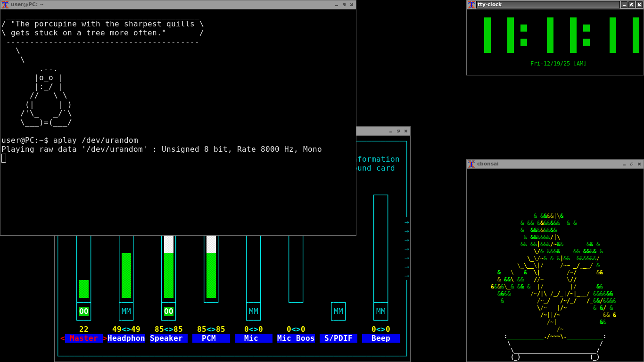
Task: Click the Headphone volume value 49<>49
Action: coord(126,329)
